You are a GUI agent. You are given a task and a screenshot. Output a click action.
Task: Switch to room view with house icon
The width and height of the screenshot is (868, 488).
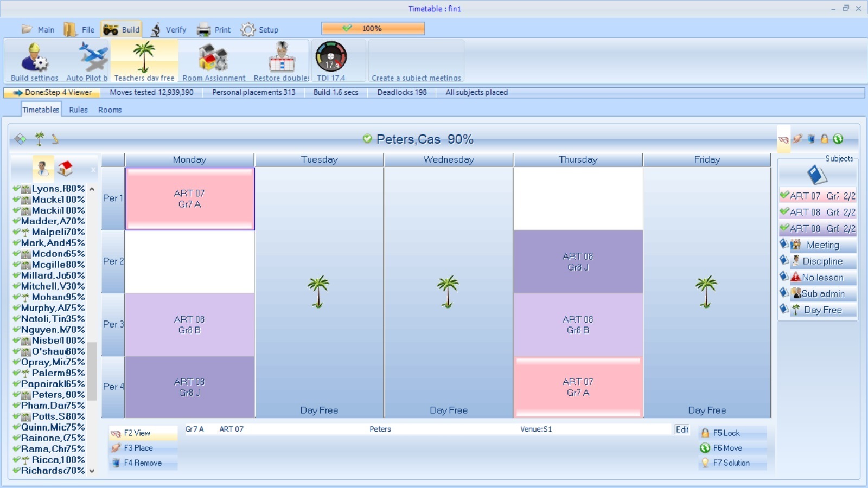(x=65, y=169)
